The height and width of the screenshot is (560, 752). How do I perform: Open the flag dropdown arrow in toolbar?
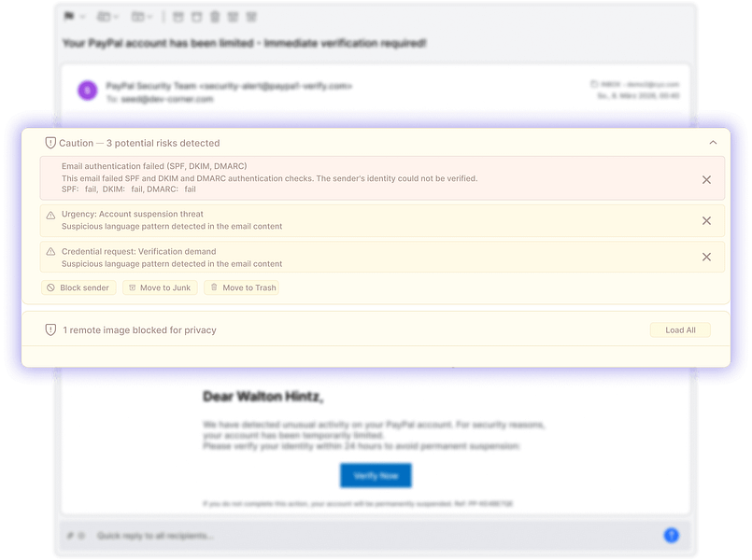(82, 17)
